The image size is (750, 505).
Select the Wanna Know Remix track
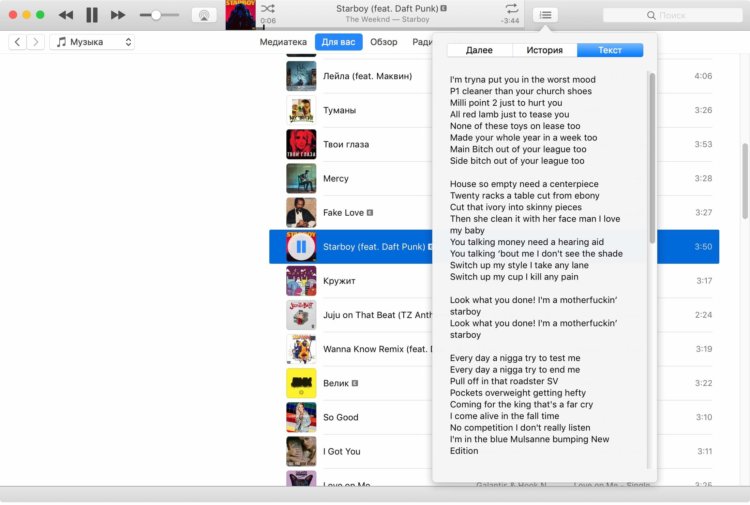[377, 349]
